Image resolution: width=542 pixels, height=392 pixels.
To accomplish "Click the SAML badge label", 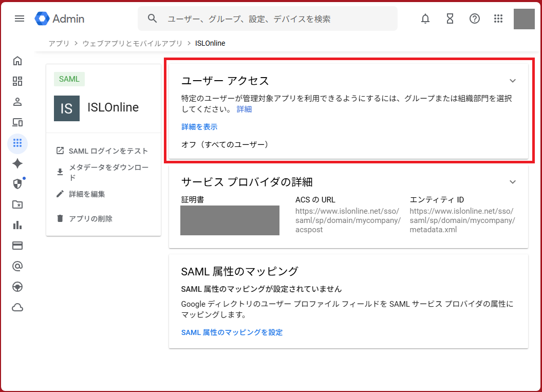I will pos(69,79).
